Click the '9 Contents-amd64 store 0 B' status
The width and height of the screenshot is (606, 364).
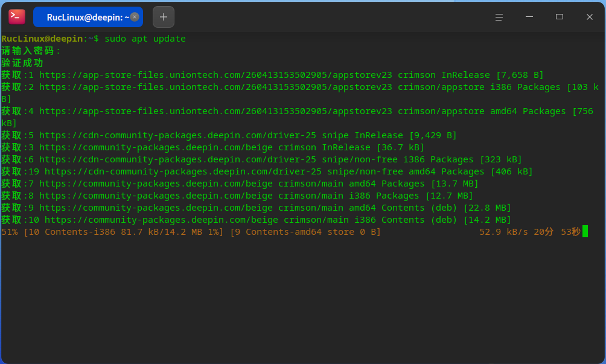305,232
